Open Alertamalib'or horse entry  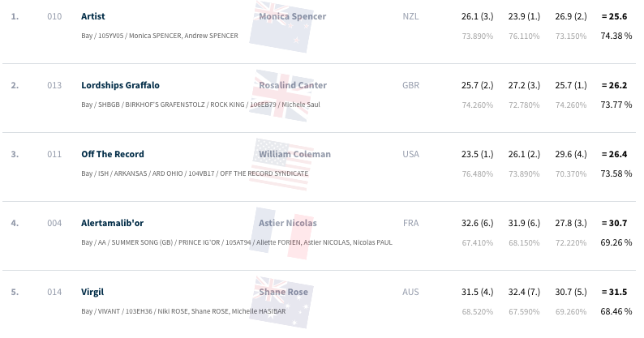click(x=112, y=224)
